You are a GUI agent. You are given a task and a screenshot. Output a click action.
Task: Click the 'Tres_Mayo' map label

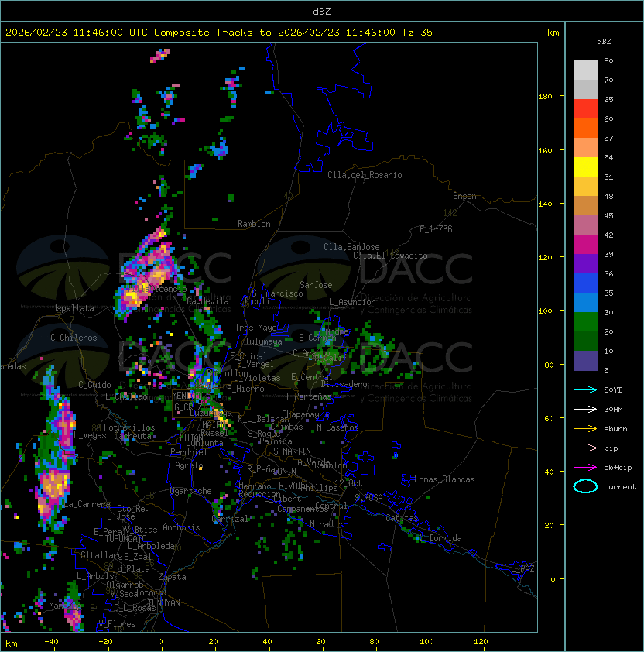255,328
